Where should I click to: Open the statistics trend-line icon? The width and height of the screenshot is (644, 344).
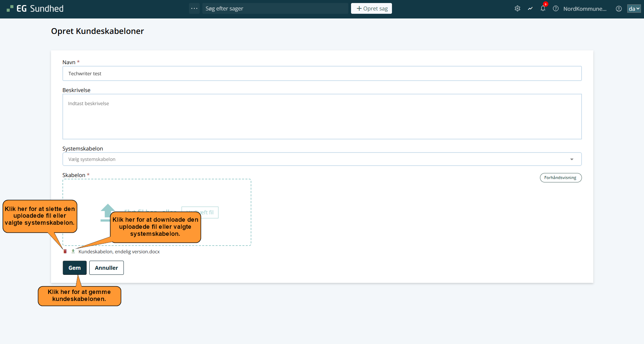[530, 9]
